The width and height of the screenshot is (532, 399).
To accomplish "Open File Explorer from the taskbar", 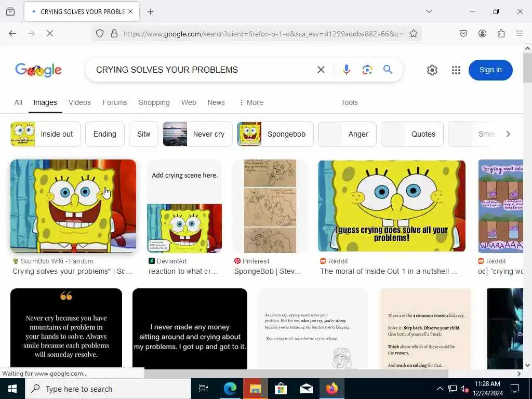I will (255, 389).
